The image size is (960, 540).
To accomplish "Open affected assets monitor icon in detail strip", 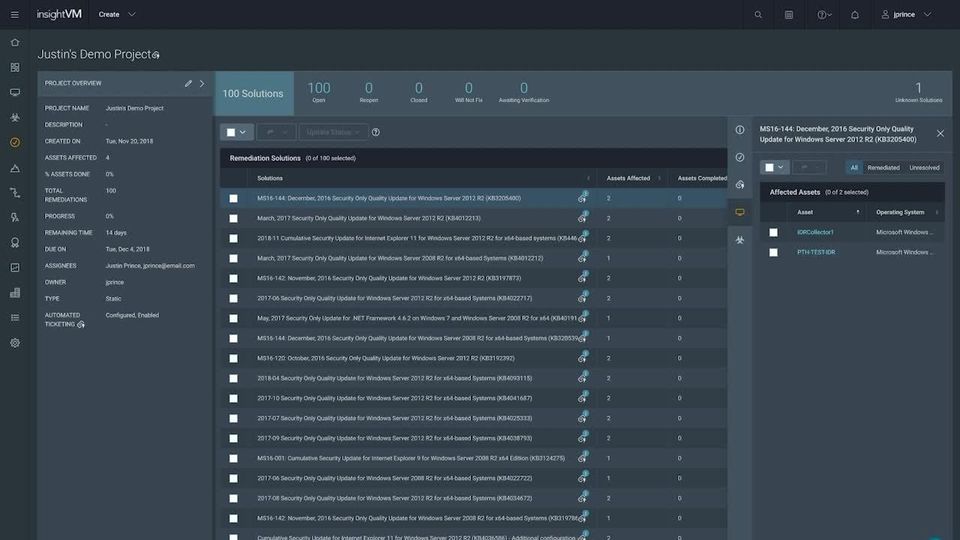I will (x=740, y=212).
